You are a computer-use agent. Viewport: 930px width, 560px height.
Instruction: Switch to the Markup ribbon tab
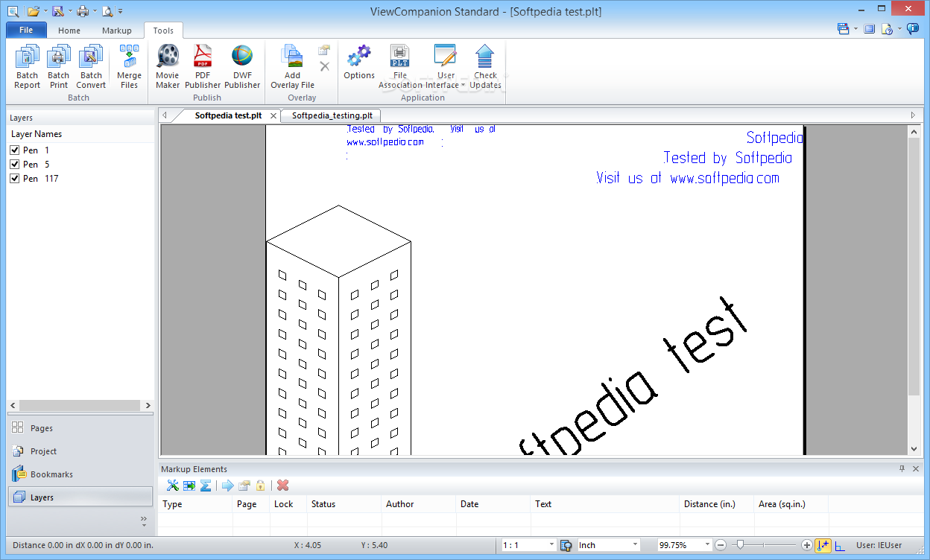click(116, 31)
